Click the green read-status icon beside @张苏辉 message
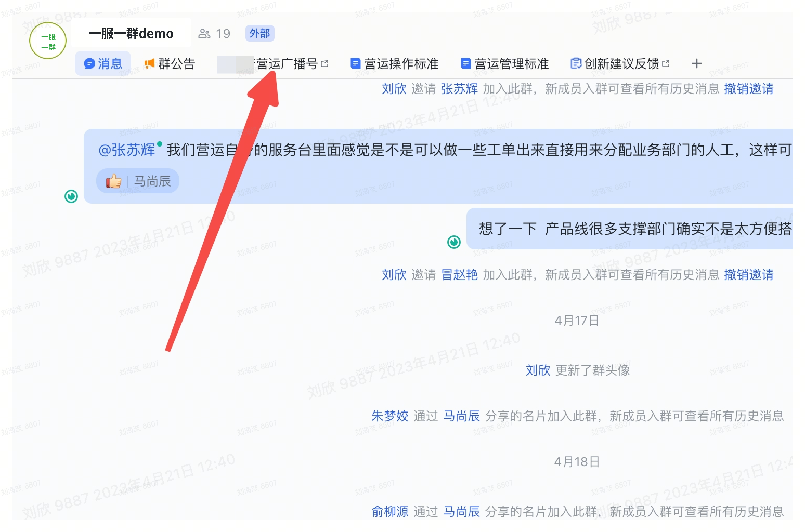Screen dimensions: 805x532 [71, 196]
